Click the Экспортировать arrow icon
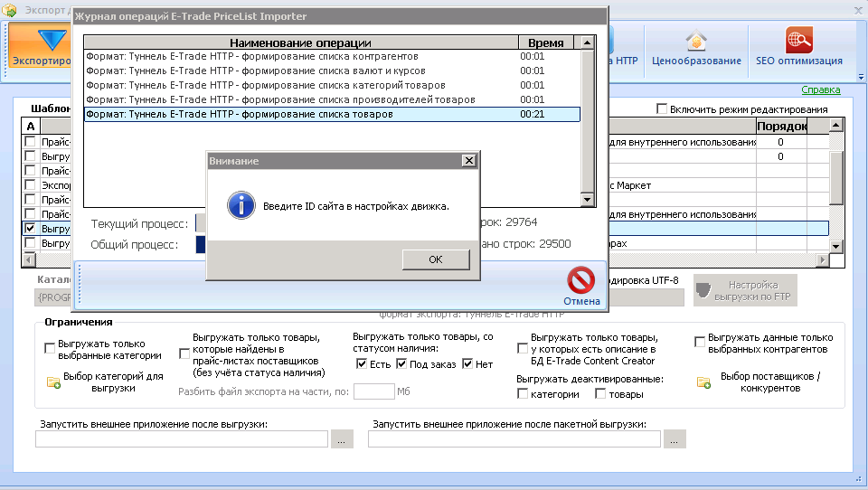The width and height of the screenshot is (868, 490). coord(52,41)
